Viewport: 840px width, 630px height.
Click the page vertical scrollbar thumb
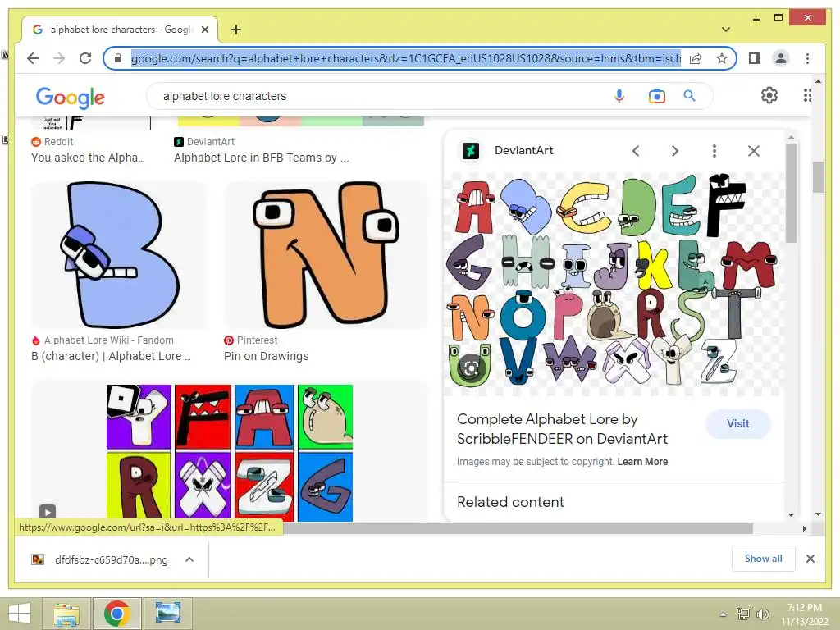click(818, 177)
